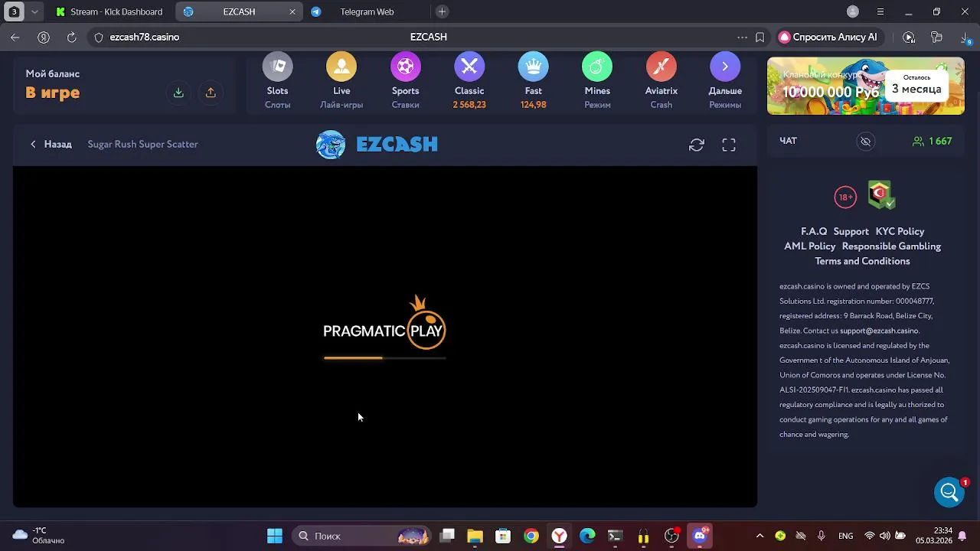Click the 18+ age restriction badge
980x551 pixels.
[x=845, y=197]
